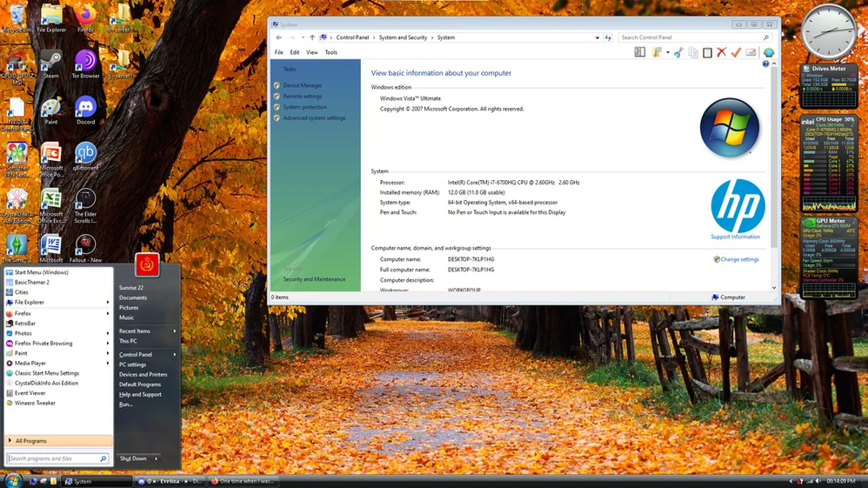
Task: Open Advanced system settings link
Action: pos(314,118)
